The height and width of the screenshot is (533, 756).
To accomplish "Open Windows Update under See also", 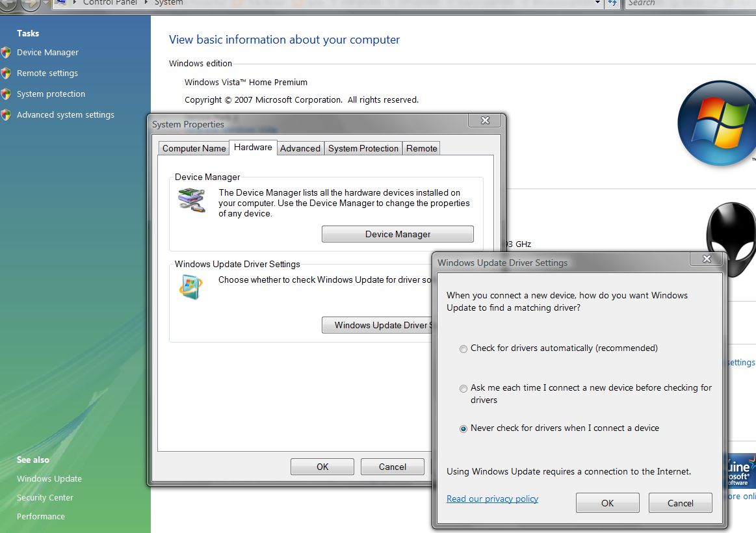I will 49,478.
